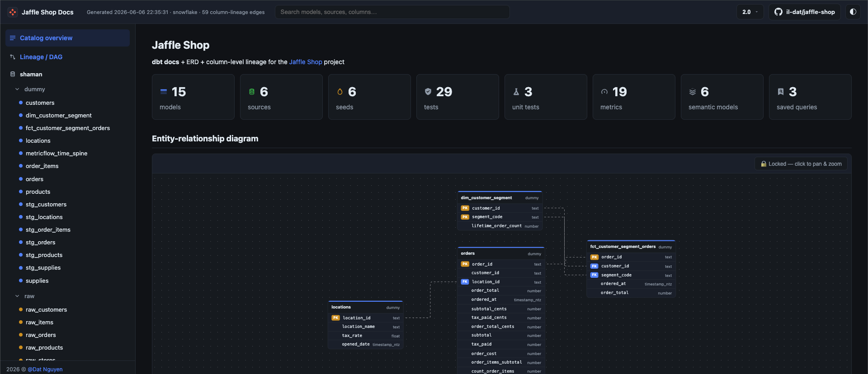
Task: Open the stg_order_items model
Action: click(x=48, y=230)
